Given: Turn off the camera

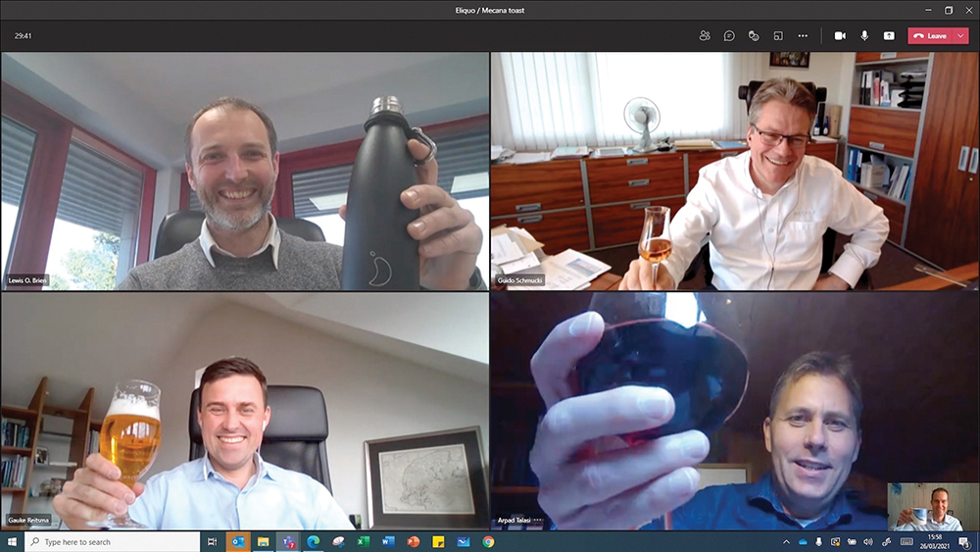Looking at the screenshot, I should 840,35.
